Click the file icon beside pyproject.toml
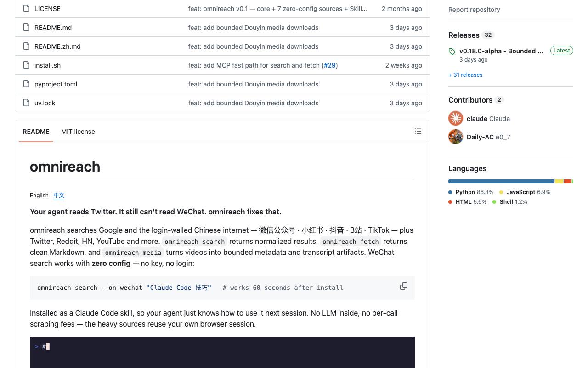The height and width of the screenshot is (368, 588). click(x=26, y=84)
